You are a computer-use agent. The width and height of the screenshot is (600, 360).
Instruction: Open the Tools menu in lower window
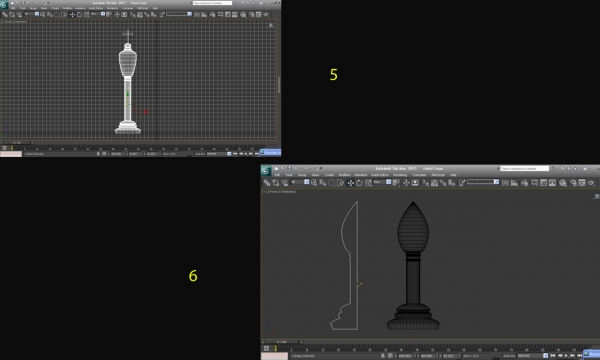(289, 175)
